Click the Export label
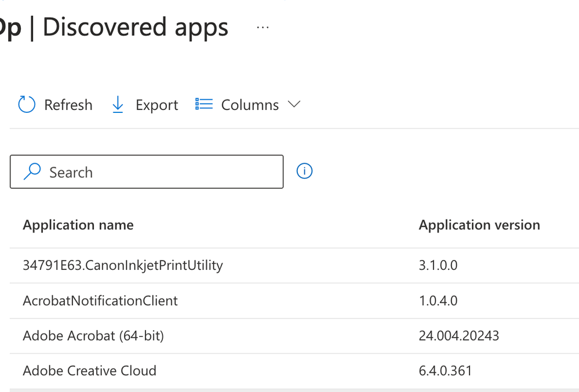This screenshot has height=392, width=579. [156, 105]
